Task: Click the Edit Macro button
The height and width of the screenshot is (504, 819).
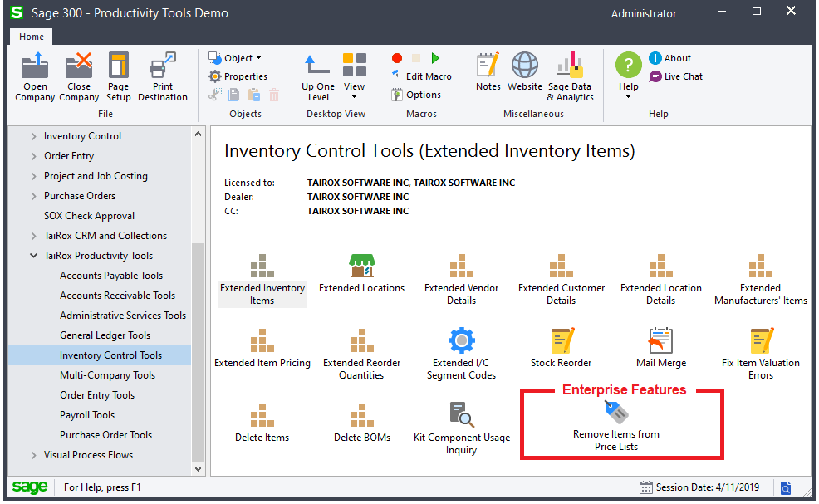Action: point(422,76)
